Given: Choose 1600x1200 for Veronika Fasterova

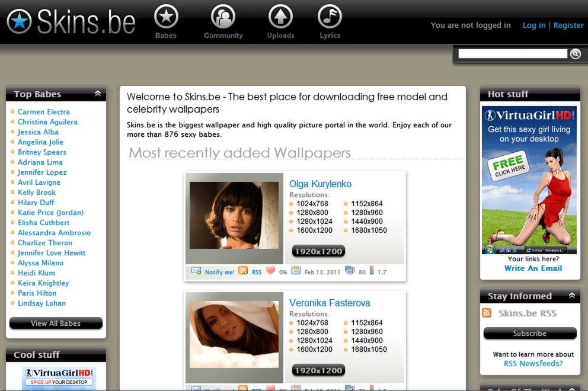Looking at the screenshot, I should pos(314,350).
